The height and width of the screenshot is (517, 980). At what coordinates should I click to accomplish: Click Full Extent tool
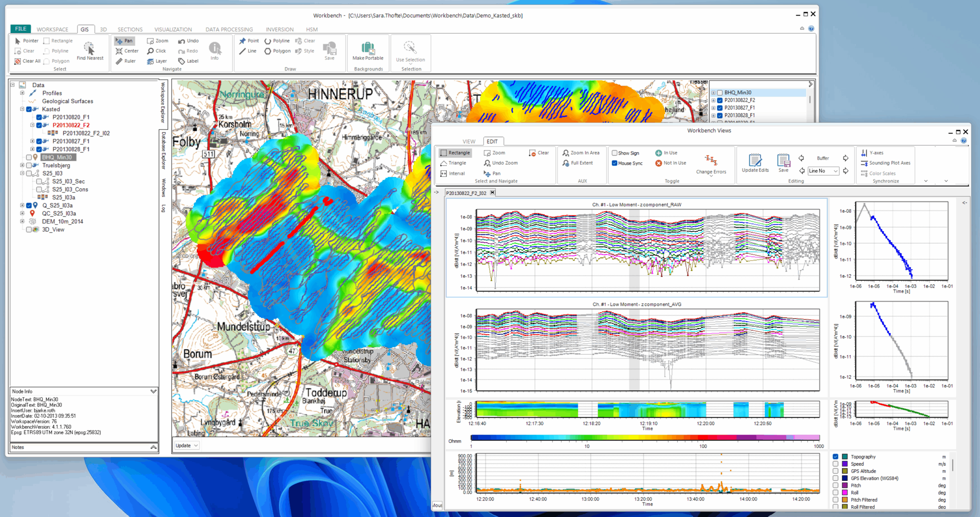pyautogui.click(x=577, y=163)
